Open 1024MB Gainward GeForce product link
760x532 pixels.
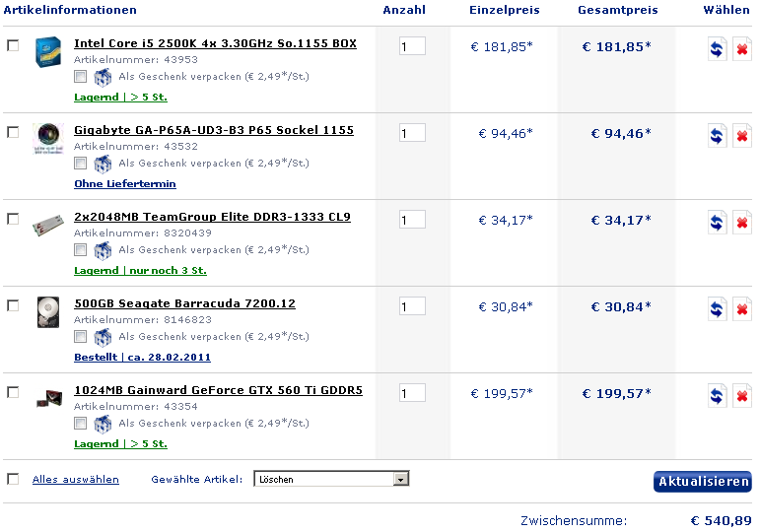(x=218, y=390)
